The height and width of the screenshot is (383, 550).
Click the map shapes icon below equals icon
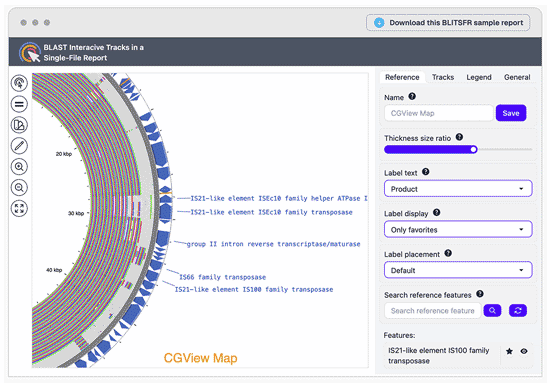19,125
